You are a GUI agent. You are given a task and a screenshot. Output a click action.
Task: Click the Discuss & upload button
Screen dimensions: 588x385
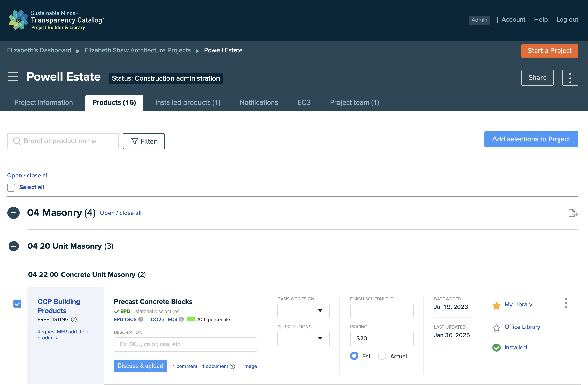click(140, 366)
